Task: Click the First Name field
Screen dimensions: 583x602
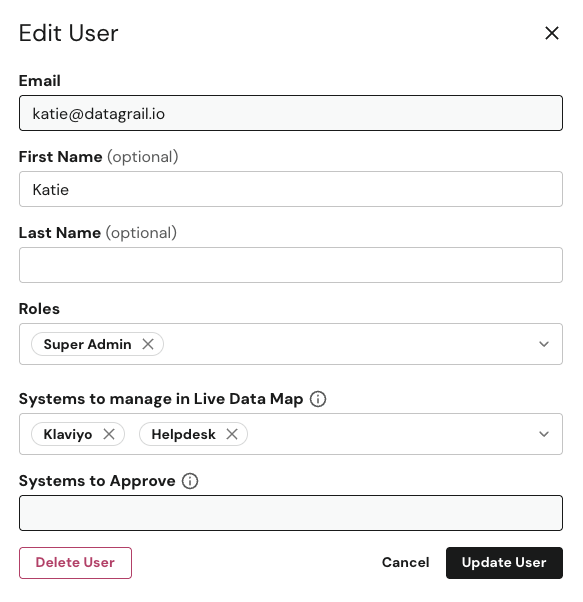Action: (291, 189)
